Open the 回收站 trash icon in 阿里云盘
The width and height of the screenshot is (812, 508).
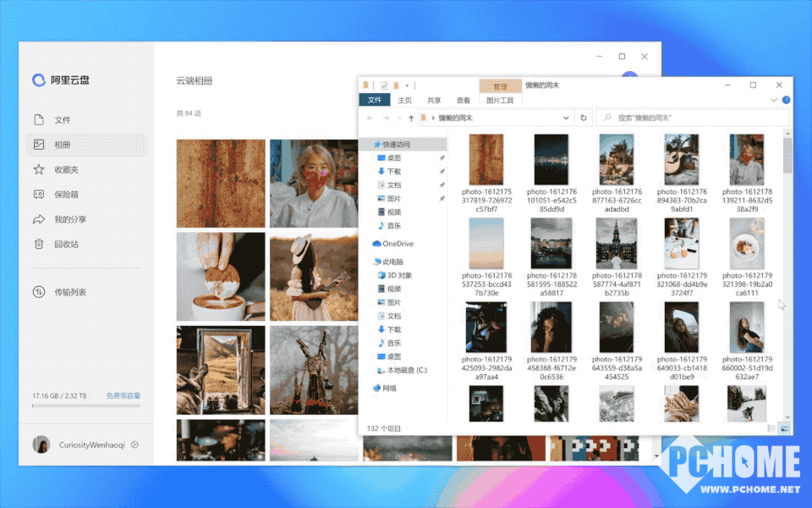(x=39, y=244)
